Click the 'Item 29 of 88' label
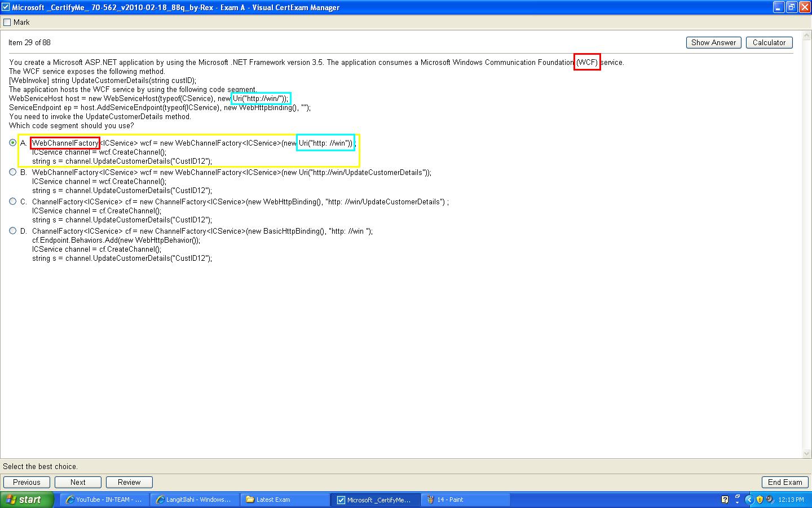 pyautogui.click(x=29, y=42)
